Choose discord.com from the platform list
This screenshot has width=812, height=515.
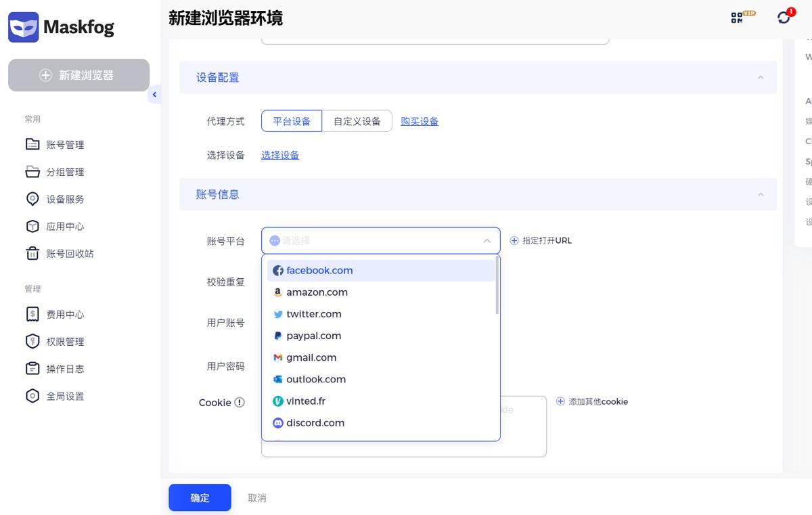[x=381, y=422]
